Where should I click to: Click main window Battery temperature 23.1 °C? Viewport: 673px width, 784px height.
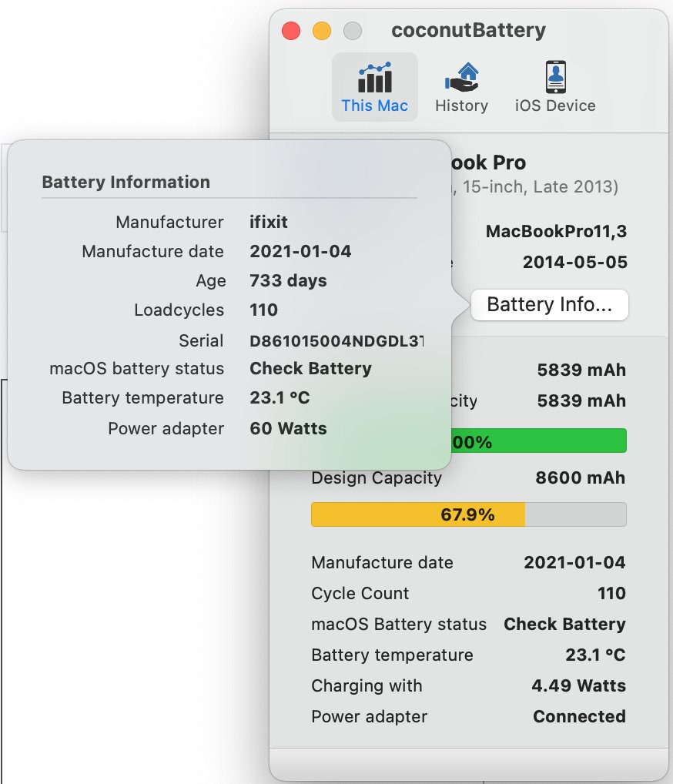coord(595,655)
